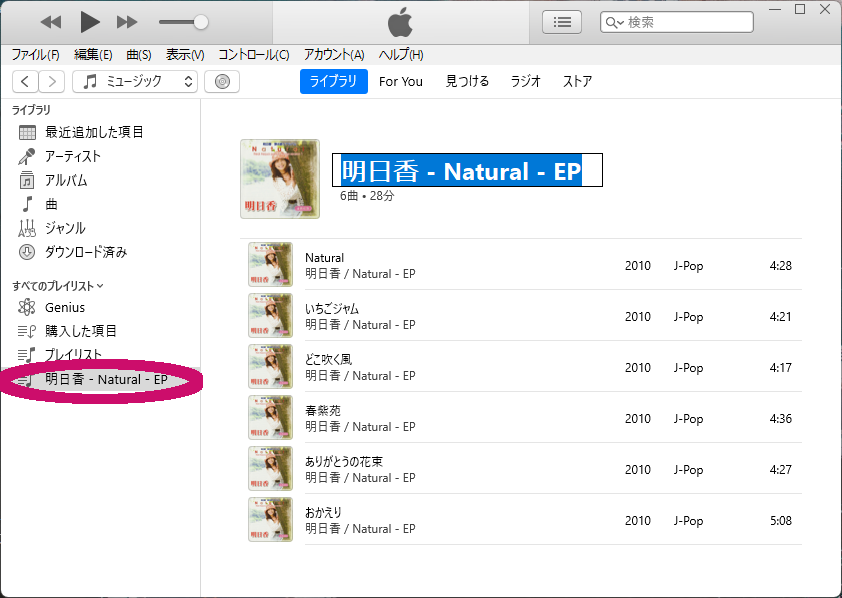The width and height of the screenshot is (842, 598).
Task: Open the search options magnifier dropdown
Action: [x=614, y=23]
